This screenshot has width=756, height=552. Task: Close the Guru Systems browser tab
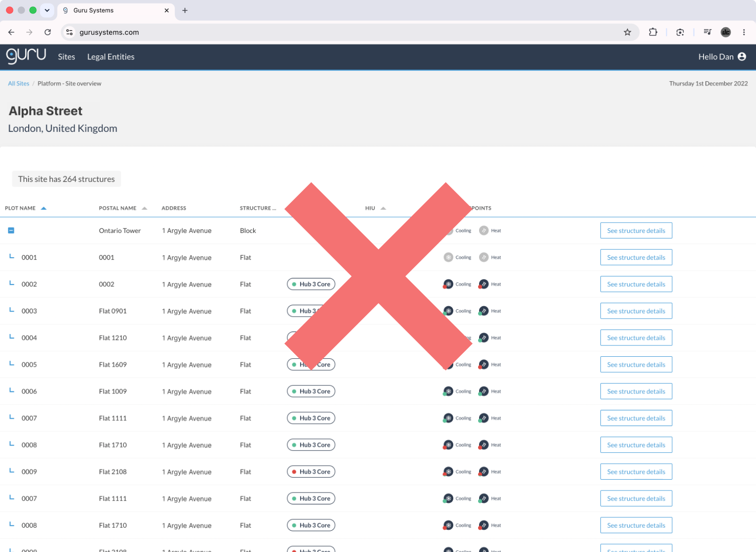pos(166,10)
